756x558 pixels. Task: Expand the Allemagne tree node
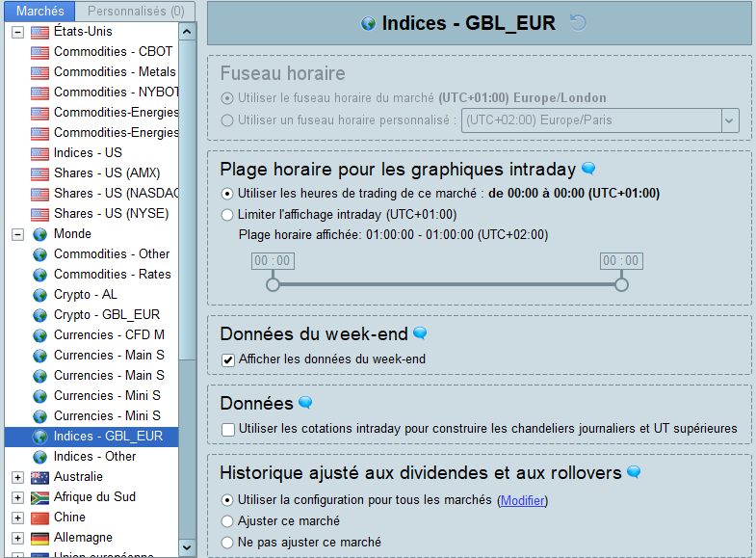[18, 538]
